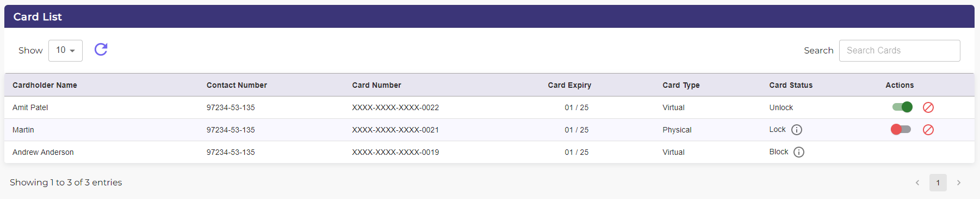Sort by Card Number column header
980x199 pixels.
pyautogui.click(x=376, y=85)
